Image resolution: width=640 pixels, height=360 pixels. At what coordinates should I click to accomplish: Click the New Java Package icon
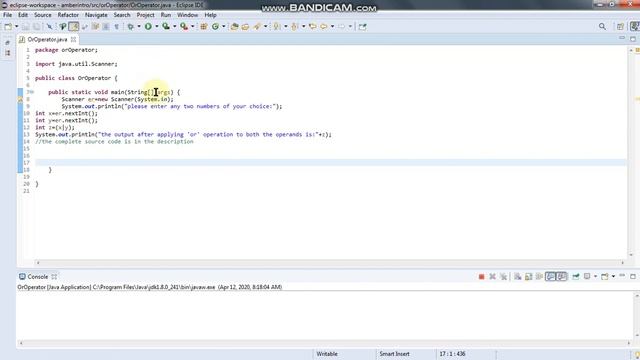(204, 27)
